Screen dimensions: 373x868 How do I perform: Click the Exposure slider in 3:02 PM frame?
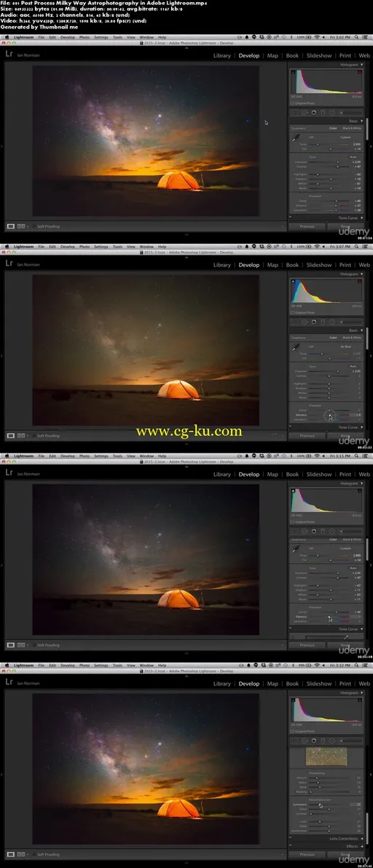pyautogui.click(x=327, y=162)
